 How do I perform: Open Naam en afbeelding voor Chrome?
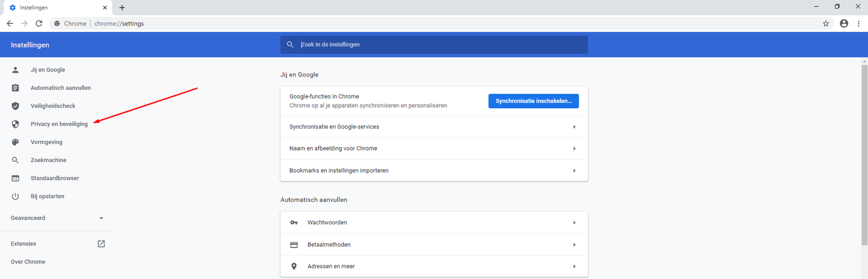(433, 148)
